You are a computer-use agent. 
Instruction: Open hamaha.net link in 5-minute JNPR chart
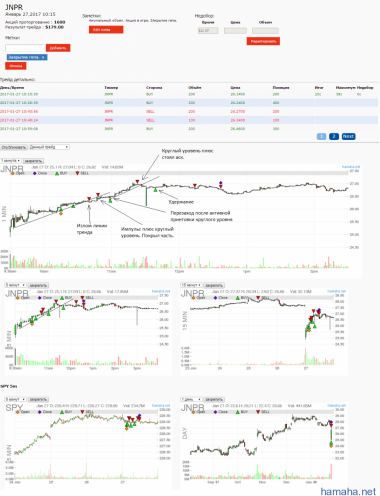click(161, 291)
